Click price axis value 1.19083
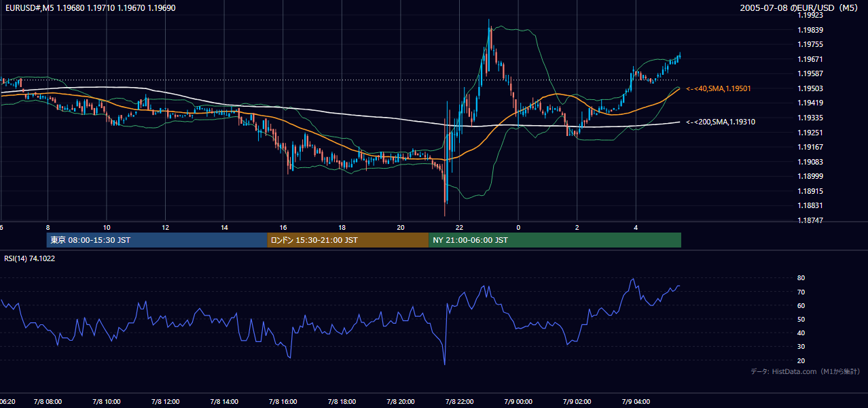The width and height of the screenshot is (868, 408). pos(810,162)
